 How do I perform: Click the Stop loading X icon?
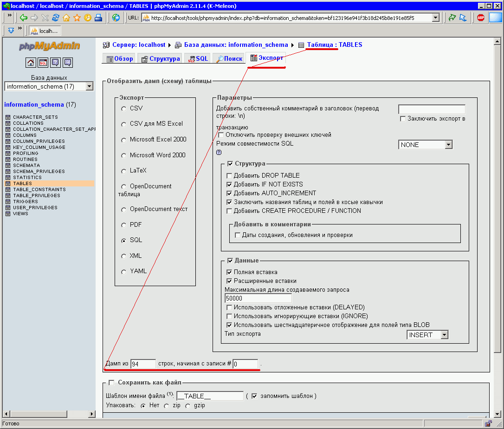click(45, 18)
